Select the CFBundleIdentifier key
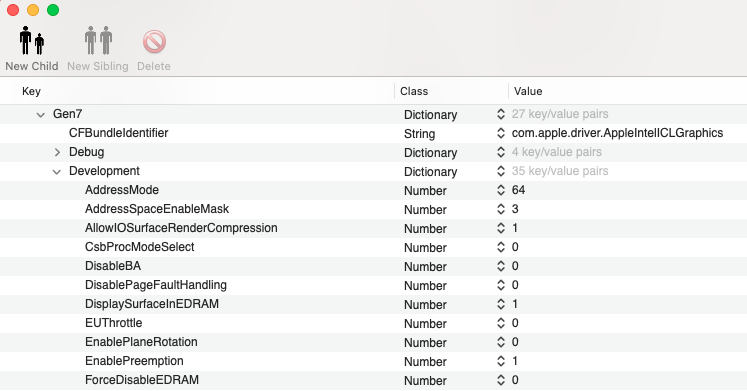The width and height of the screenshot is (747, 391). click(x=119, y=133)
